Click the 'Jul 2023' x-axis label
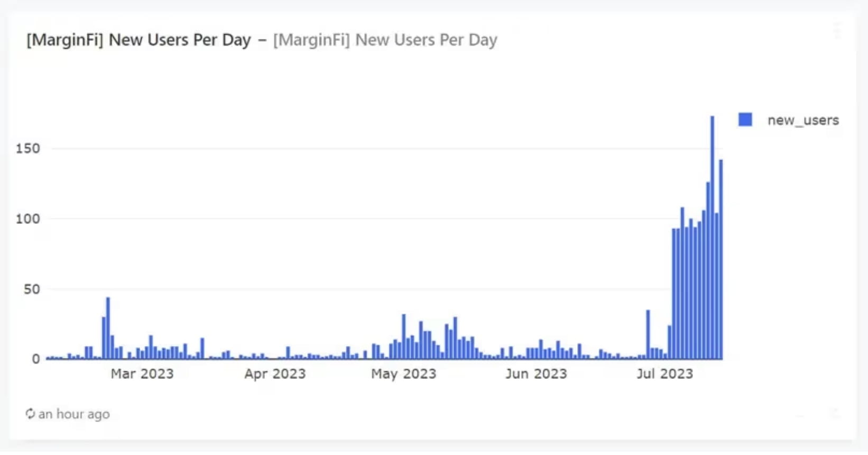 coord(664,374)
